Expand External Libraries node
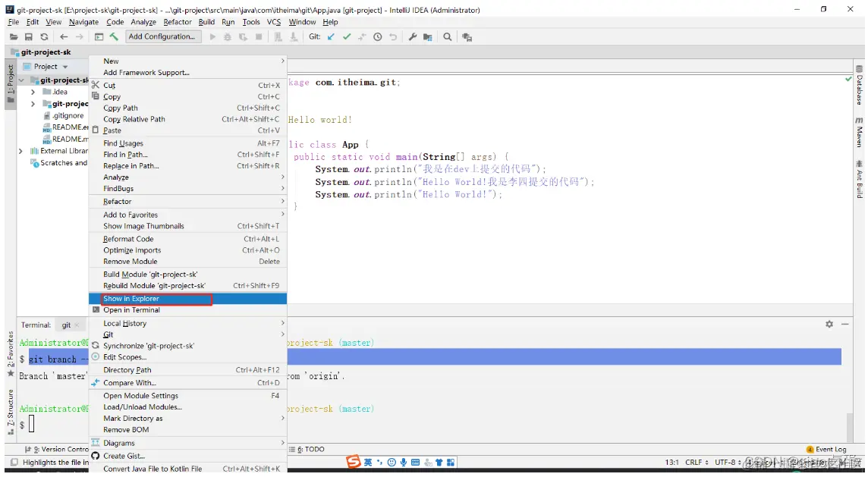This screenshot has height=477, width=868. coord(20,151)
